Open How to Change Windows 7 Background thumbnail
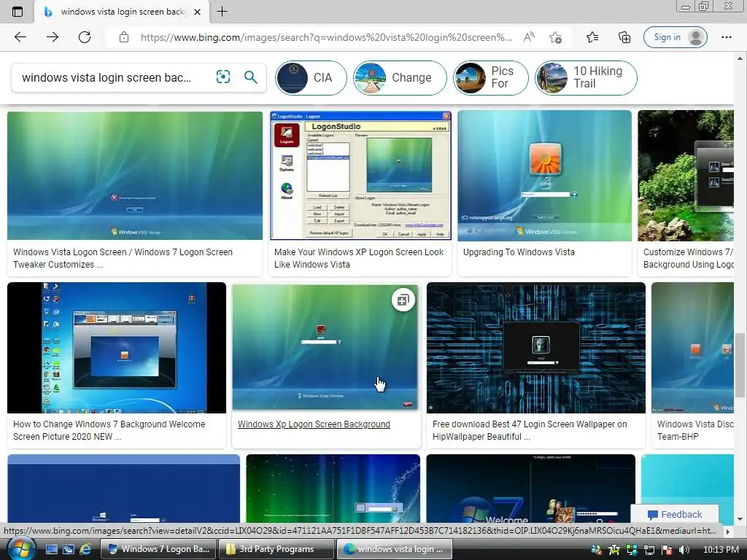The image size is (747, 560). tap(117, 348)
